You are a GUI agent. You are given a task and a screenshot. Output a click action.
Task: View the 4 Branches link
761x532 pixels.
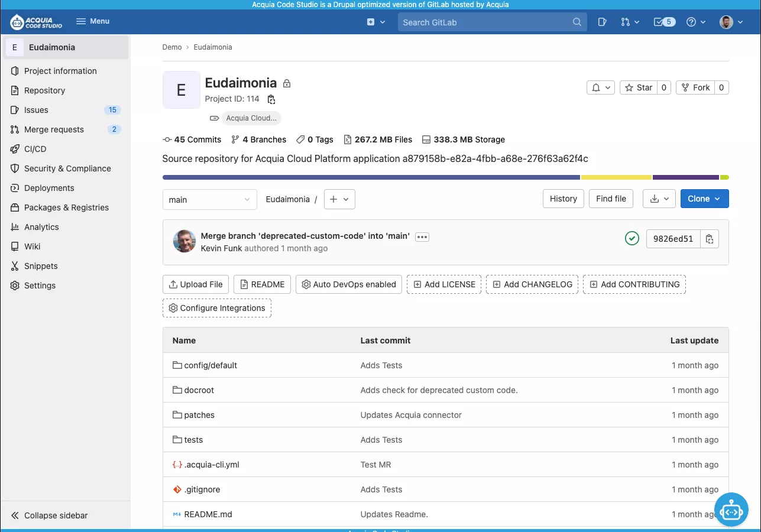(x=259, y=140)
